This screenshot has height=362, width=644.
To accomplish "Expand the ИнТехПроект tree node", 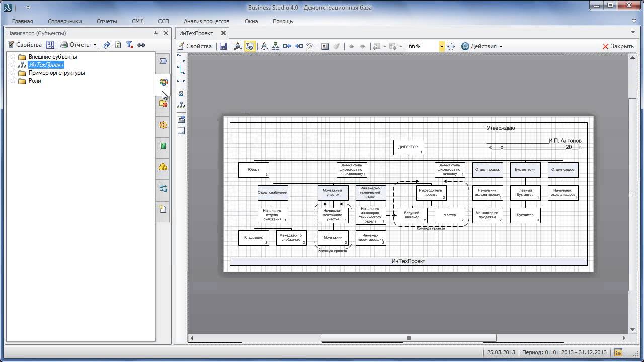I will tap(13, 65).
